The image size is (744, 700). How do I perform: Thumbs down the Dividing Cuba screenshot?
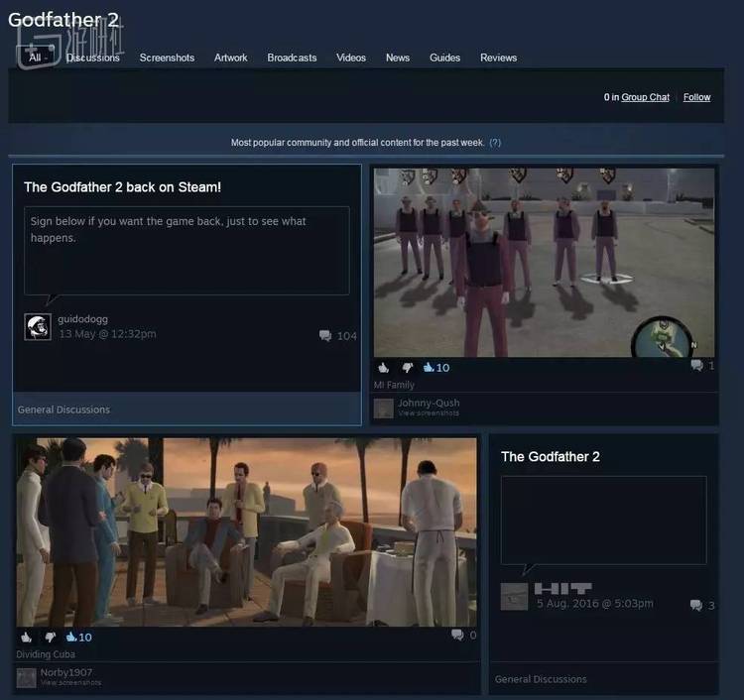tap(49, 637)
